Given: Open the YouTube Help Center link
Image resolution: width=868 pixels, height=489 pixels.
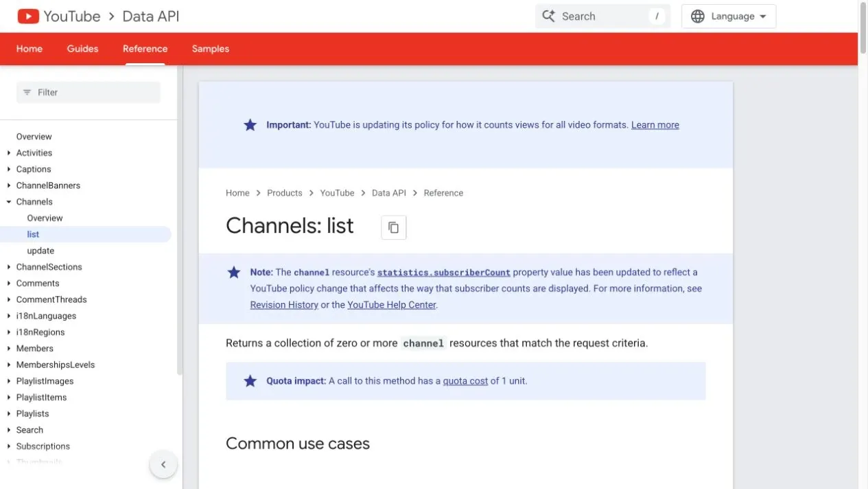Looking at the screenshot, I should 392,305.
